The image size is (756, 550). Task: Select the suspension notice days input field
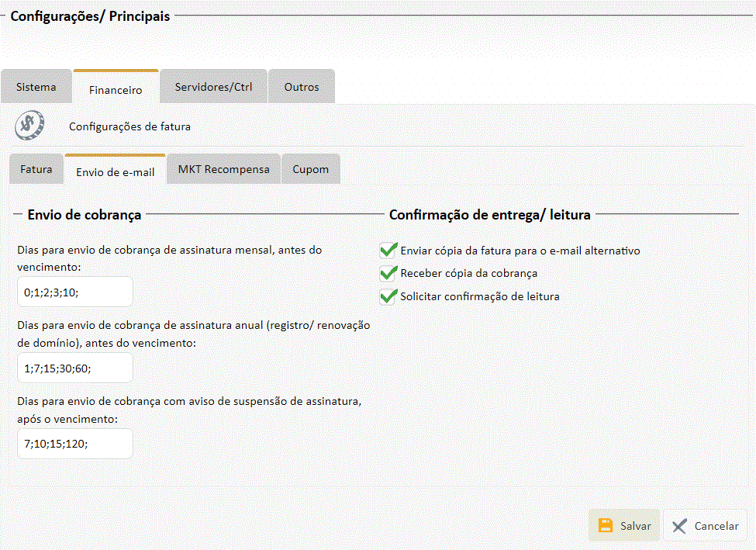pyautogui.click(x=75, y=444)
